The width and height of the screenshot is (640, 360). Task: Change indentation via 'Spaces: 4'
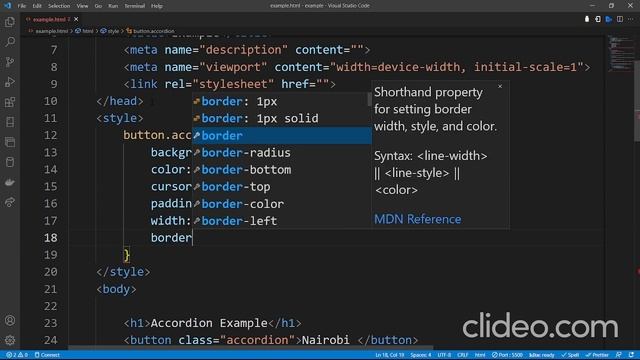click(420, 355)
